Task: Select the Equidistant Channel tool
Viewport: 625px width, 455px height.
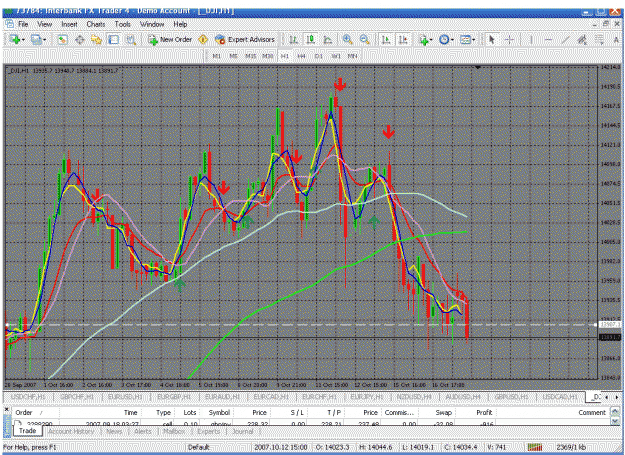Action: click(x=582, y=39)
